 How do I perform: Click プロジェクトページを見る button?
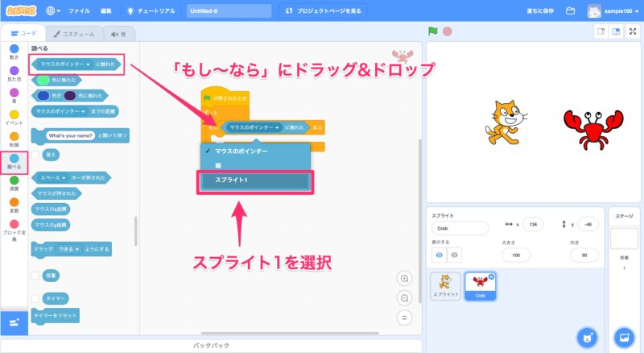tap(325, 11)
